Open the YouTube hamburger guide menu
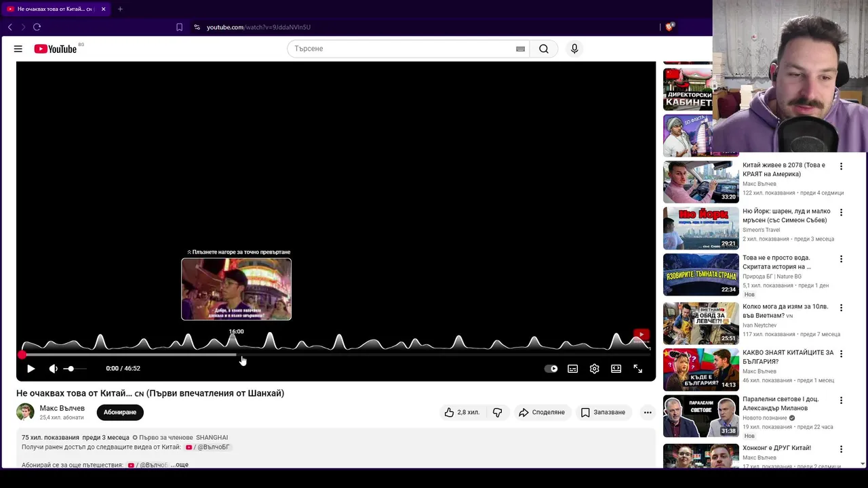The height and width of the screenshot is (488, 868). click(18, 49)
